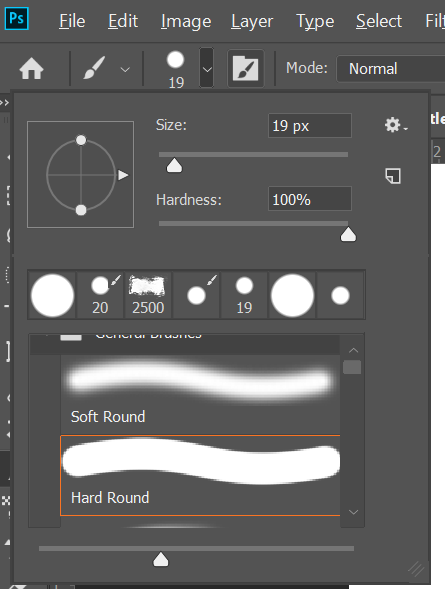This screenshot has height=589, width=445.
Task: Select the Brush tool preset icon
Action: pyautogui.click(x=94, y=68)
